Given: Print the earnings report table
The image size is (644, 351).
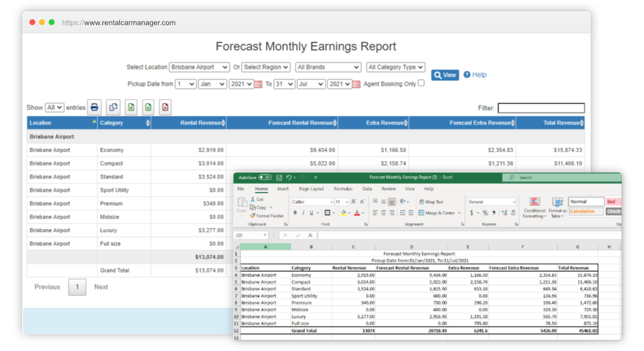Looking at the screenshot, I should pos(94,107).
